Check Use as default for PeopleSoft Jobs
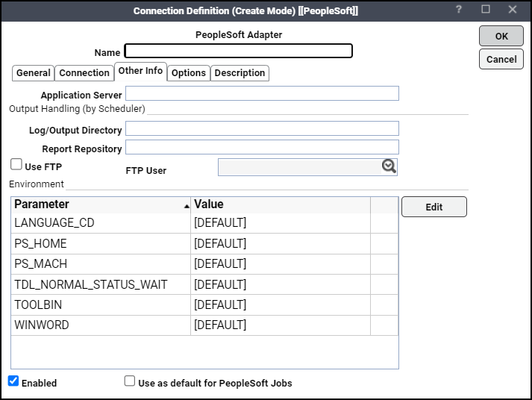 [130, 381]
